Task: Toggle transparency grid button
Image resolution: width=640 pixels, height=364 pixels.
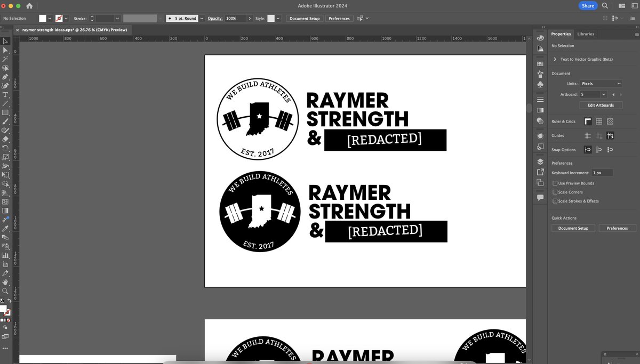Action: (x=610, y=122)
